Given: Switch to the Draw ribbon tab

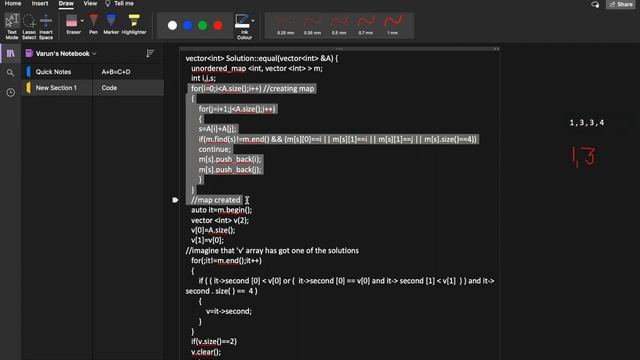Looking at the screenshot, I should (x=66, y=3).
